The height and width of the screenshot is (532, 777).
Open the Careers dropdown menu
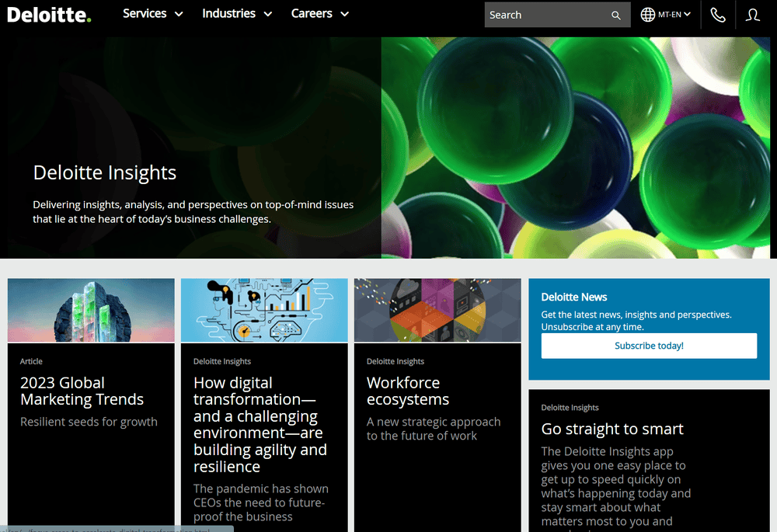(320, 14)
